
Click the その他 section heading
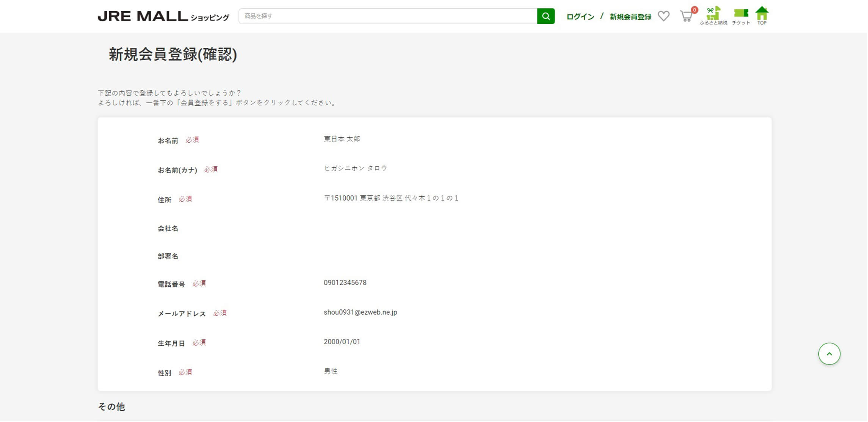(111, 407)
